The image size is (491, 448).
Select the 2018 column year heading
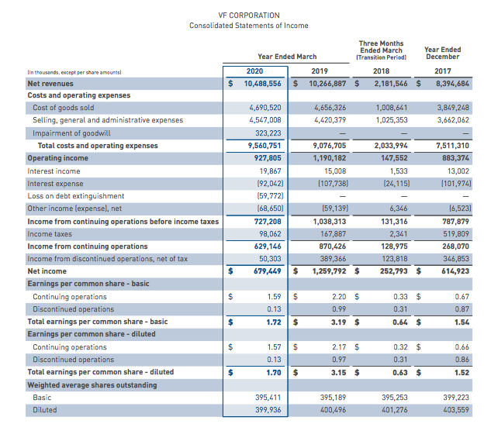[x=381, y=71]
